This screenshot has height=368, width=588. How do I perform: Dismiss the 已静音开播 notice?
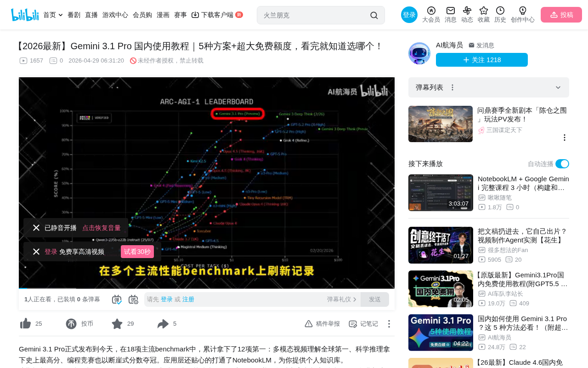click(x=36, y=228)
